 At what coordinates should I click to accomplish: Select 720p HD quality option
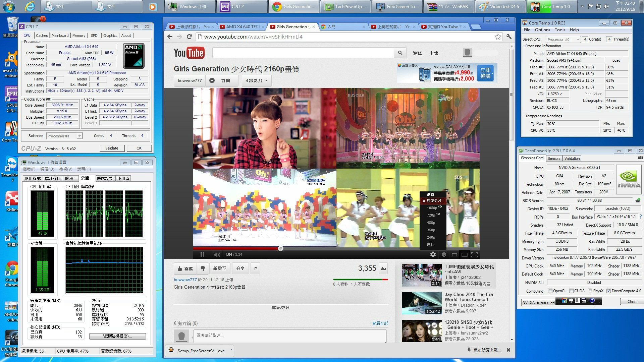coord(433,215)
